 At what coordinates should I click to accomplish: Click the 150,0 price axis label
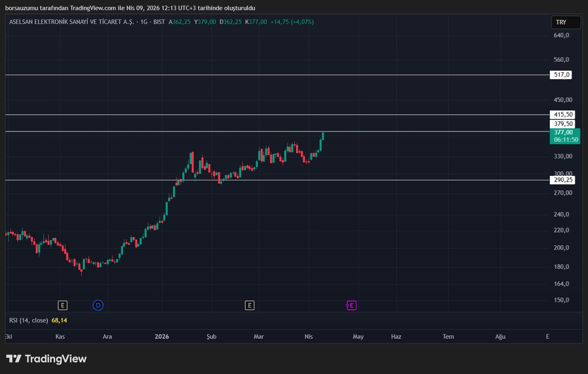coord(562,300)
